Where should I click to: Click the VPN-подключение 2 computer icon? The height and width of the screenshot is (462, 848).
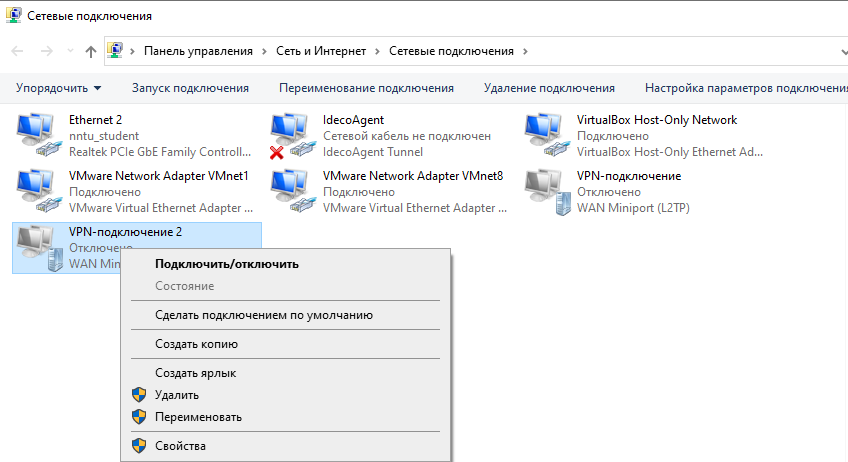tap(39, 247)
